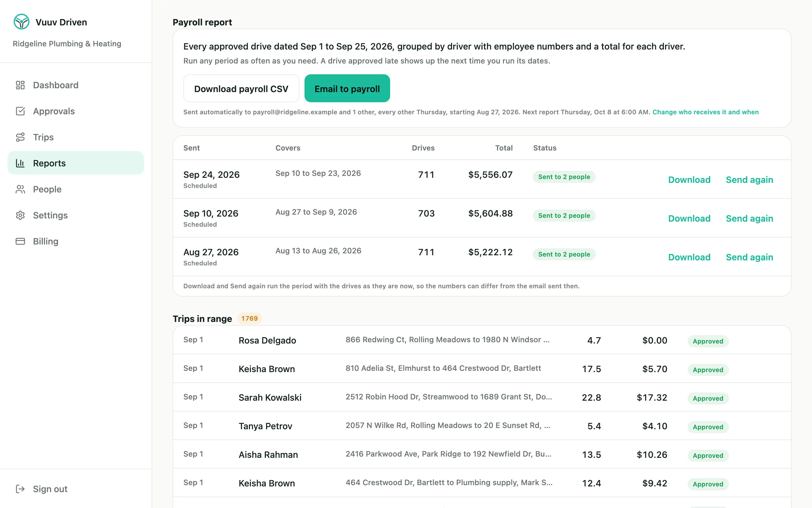Click the Billing credit card icon
The width and height of the screenshot is (812, 508).
tap(20, 241)
